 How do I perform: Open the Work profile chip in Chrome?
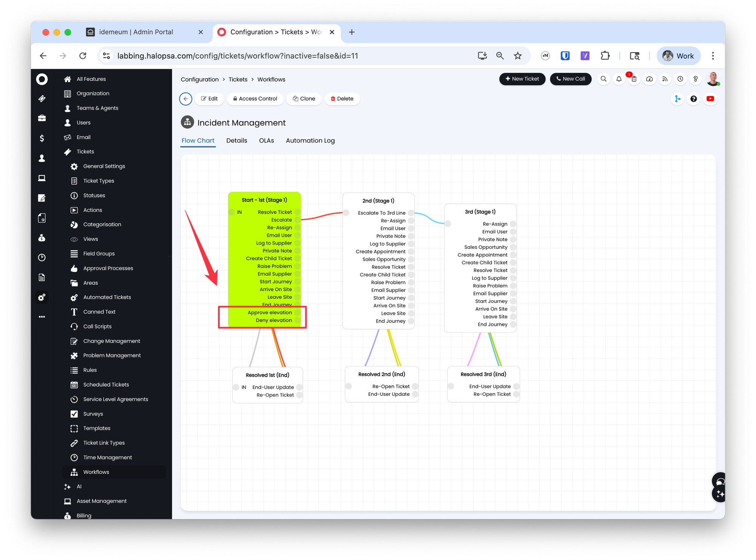[x=679, y=56]
